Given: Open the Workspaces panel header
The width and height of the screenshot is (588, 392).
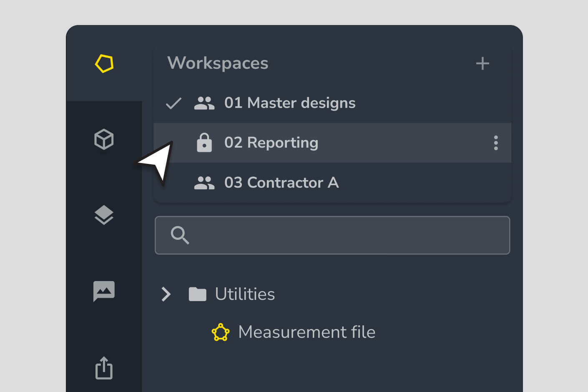Looking at the screenshot, I should pyautogui.click(x=218, y=63).
